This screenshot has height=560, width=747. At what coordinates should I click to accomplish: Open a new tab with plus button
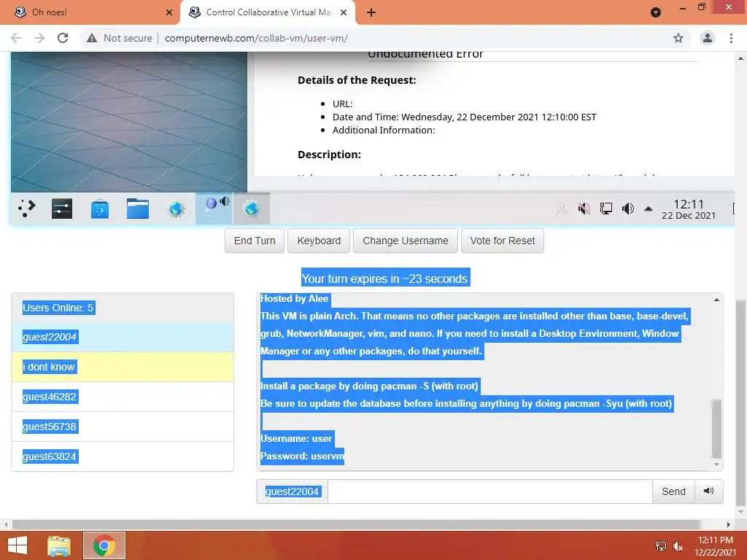[x=371, y=12]
